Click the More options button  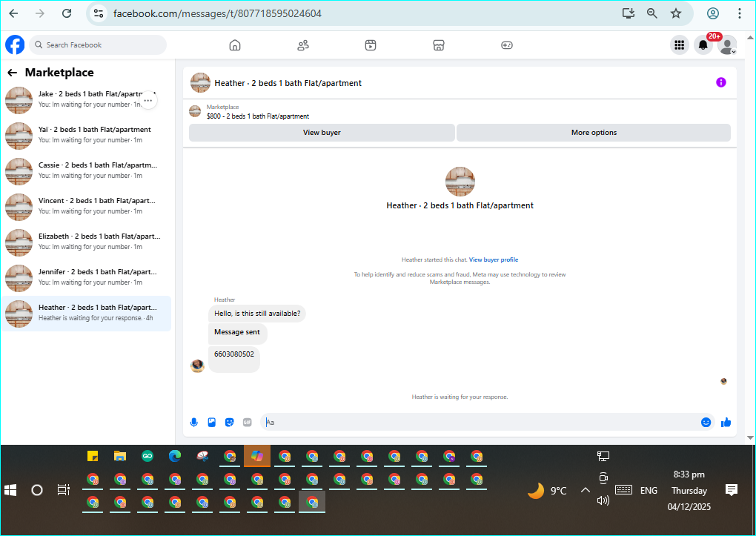[x=594, y=133]
